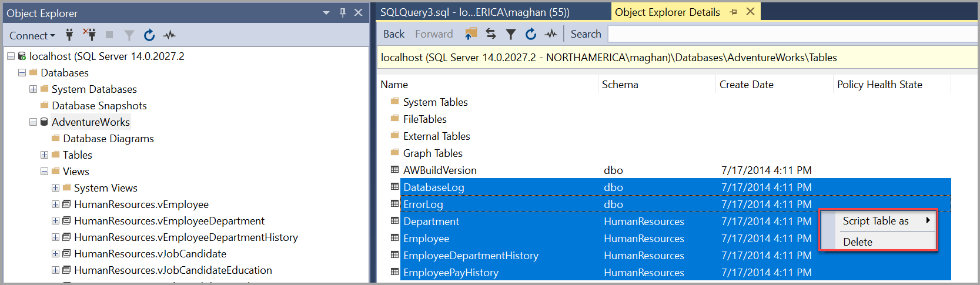This screenshot has width=980, height=285.
Task: Toggle pin on Object Explorer Details tab
Action: click(734, 12)
